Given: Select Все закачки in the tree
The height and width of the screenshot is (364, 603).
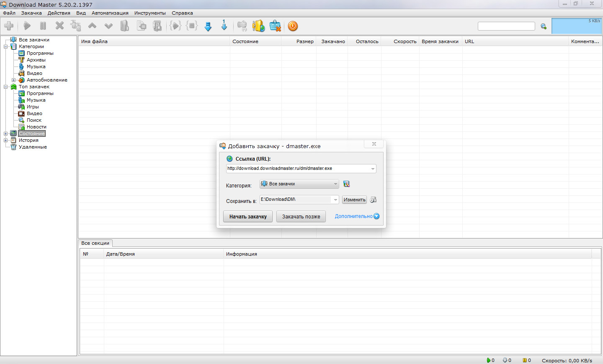Looking at the screenshot, I should [34, 40].
